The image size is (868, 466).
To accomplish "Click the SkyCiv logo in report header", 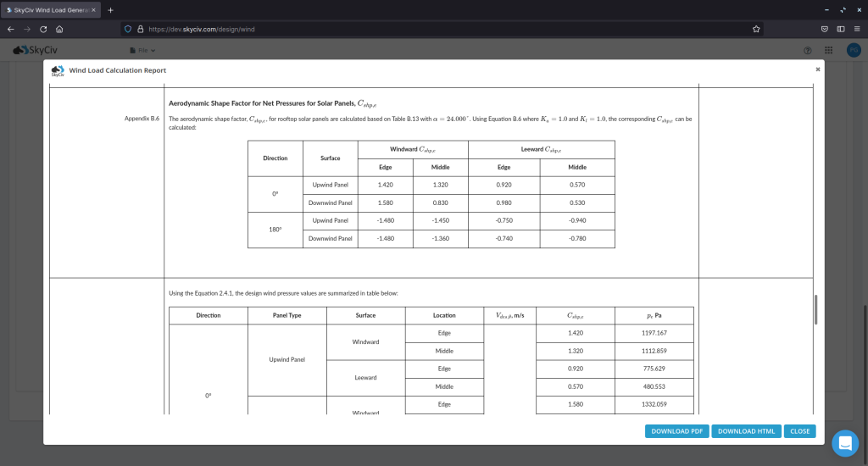I will click(58, 71).
